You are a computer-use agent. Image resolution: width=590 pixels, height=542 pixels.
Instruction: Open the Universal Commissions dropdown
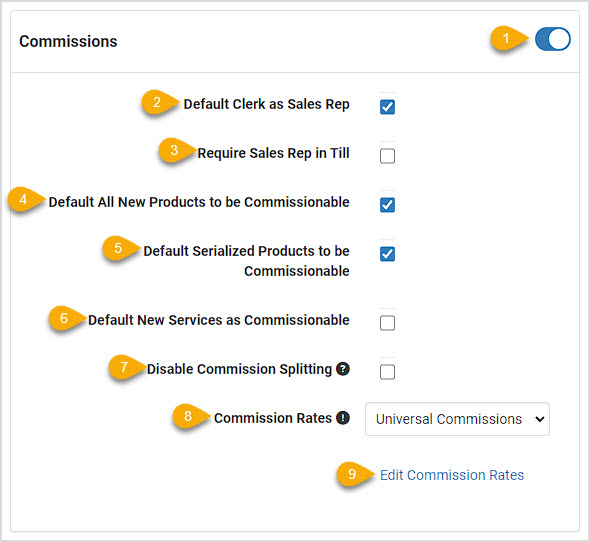coord(457,419)
